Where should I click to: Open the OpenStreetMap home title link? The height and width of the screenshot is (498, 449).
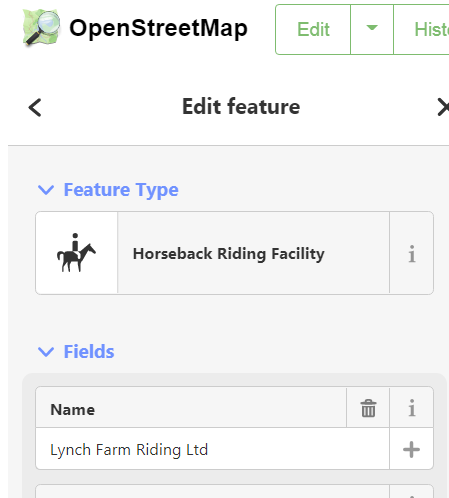pyautogui.click(x=158, y=28)
